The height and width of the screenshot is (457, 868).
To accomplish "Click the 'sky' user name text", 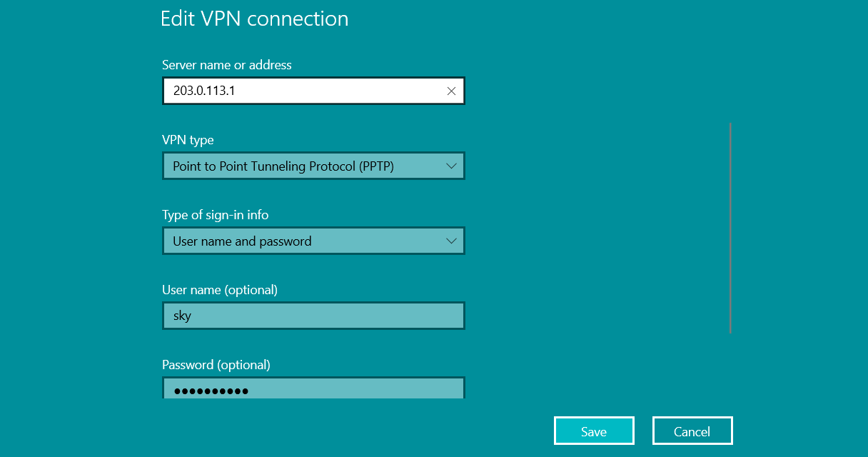I will pyautogui.click(x=182, y=316).
